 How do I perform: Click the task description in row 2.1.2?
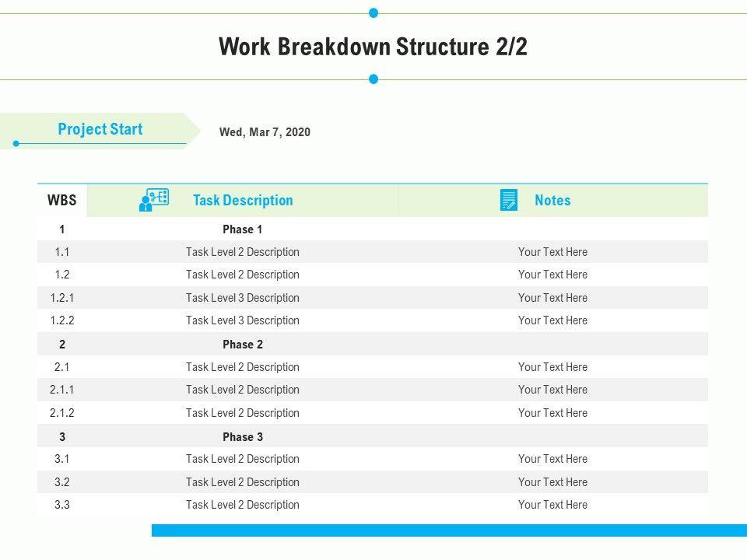pyautogui.click(x=243, y=413)
